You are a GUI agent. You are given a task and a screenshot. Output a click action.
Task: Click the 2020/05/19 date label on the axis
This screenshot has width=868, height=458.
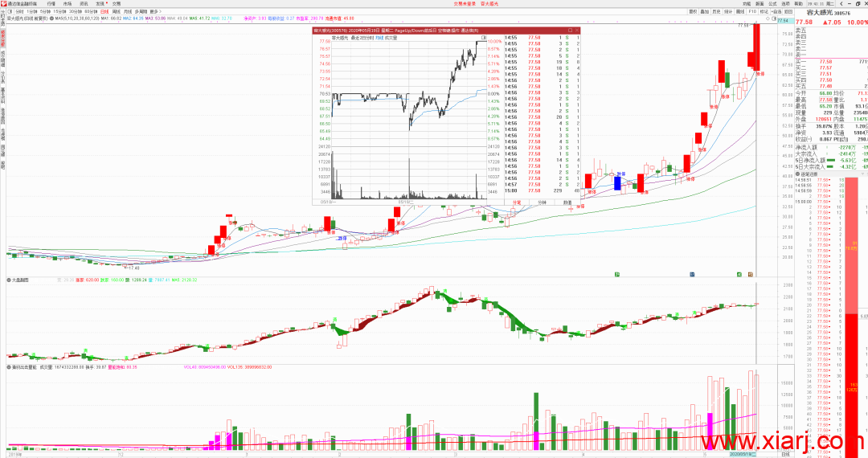742,454
